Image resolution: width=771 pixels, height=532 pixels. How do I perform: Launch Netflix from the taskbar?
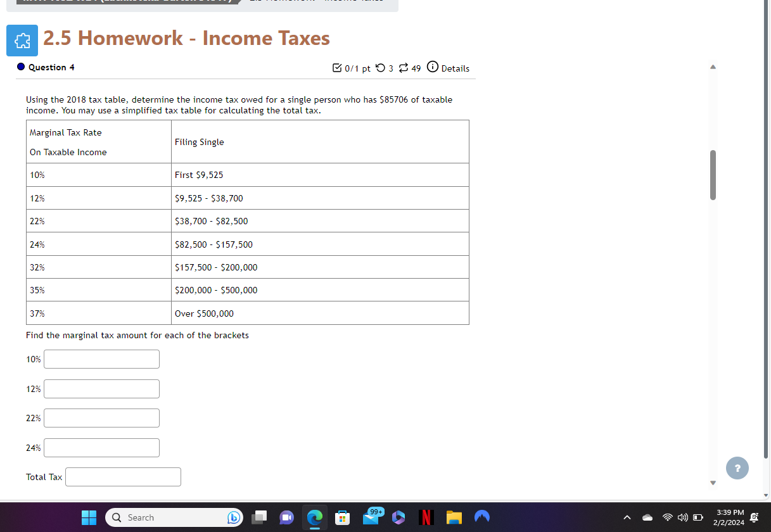(426, 517)
